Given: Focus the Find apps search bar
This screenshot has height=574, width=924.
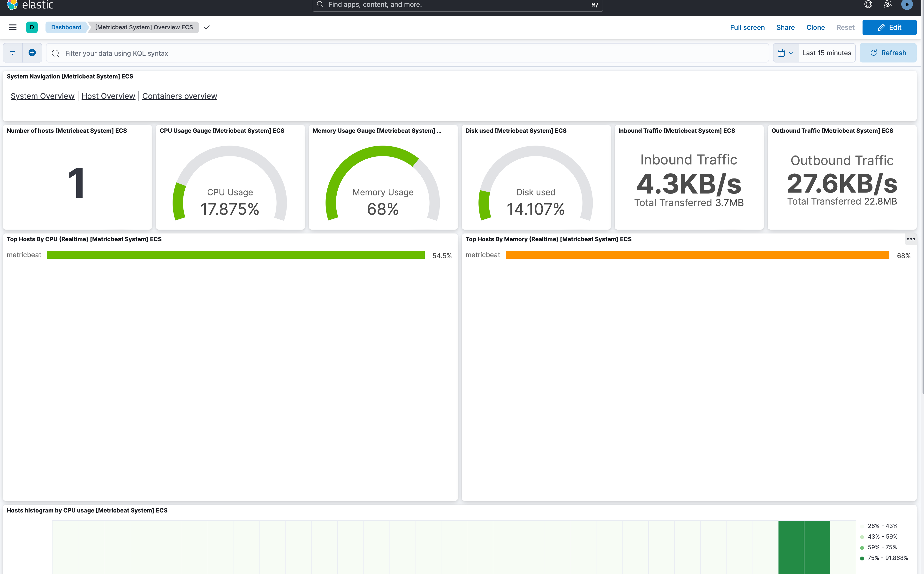Looking at the screenshot, I should (x=457, y=5).
